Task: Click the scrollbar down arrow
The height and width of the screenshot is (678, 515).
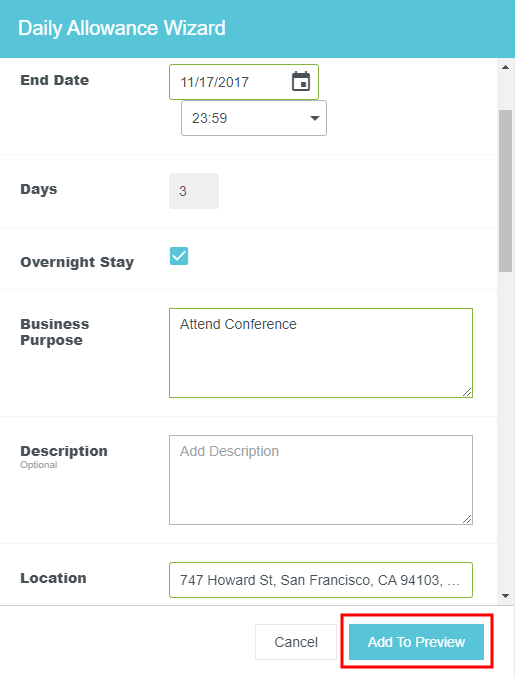Action: tap(505, 596)
